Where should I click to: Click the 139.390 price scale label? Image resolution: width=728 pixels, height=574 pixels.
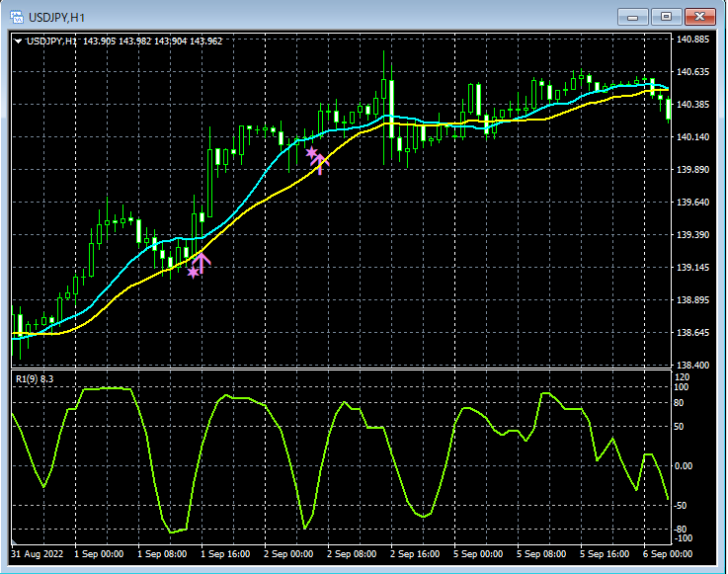692,234
